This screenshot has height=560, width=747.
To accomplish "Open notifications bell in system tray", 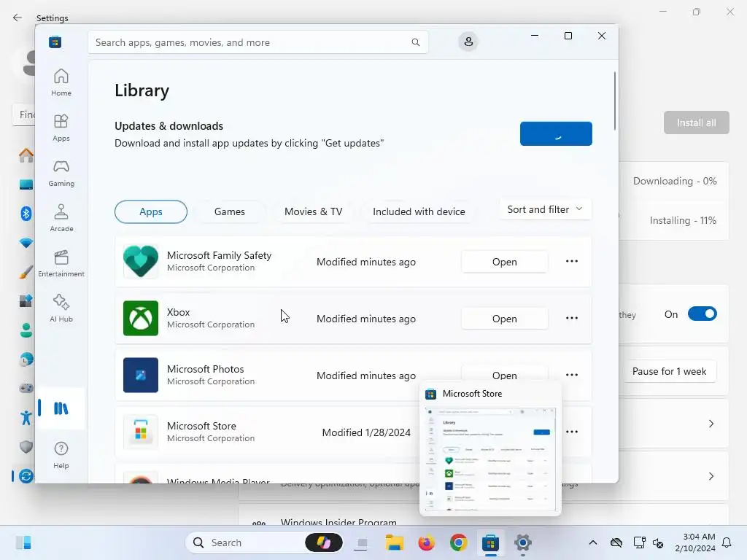I will [x=727, y=542].
